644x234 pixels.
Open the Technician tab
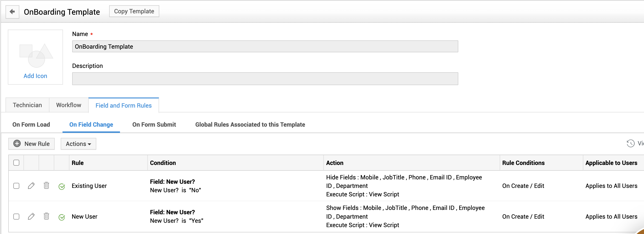coord(27,105)
